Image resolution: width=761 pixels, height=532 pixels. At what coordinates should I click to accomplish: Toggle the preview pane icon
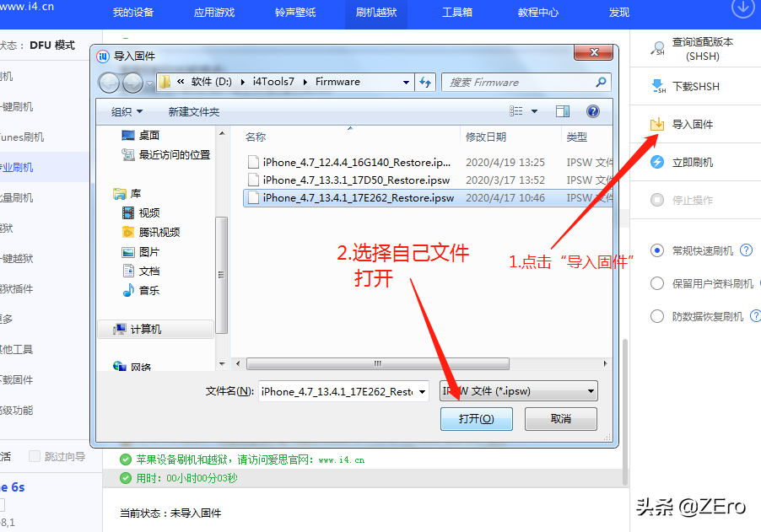[563, 111]
